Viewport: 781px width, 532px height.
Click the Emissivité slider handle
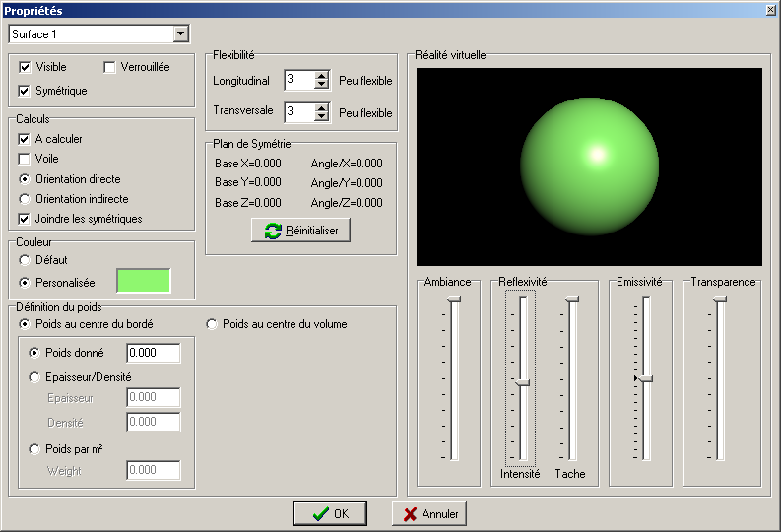click(x=645, y=379)
